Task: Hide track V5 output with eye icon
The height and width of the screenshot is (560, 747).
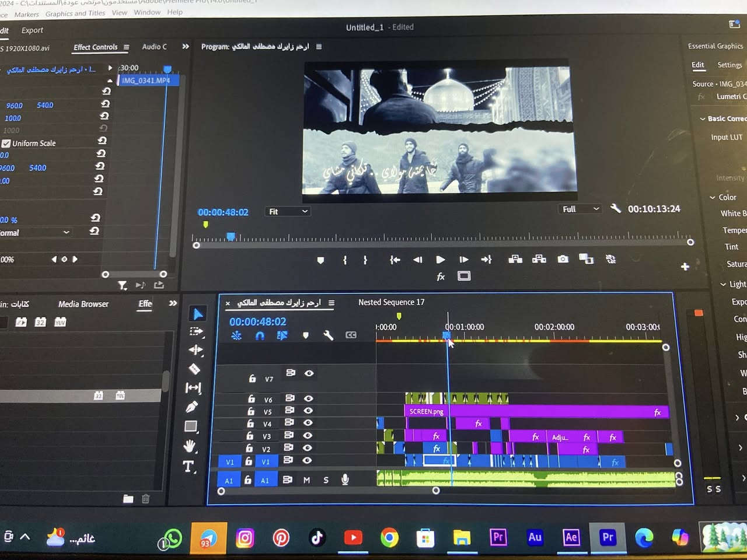Action: 308,411
